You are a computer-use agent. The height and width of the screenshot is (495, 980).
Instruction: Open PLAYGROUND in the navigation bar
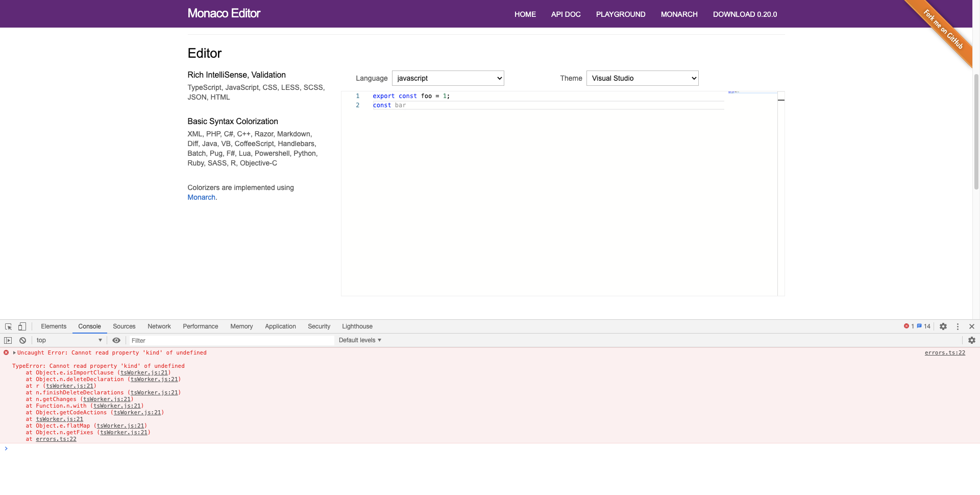coord(621,14)
